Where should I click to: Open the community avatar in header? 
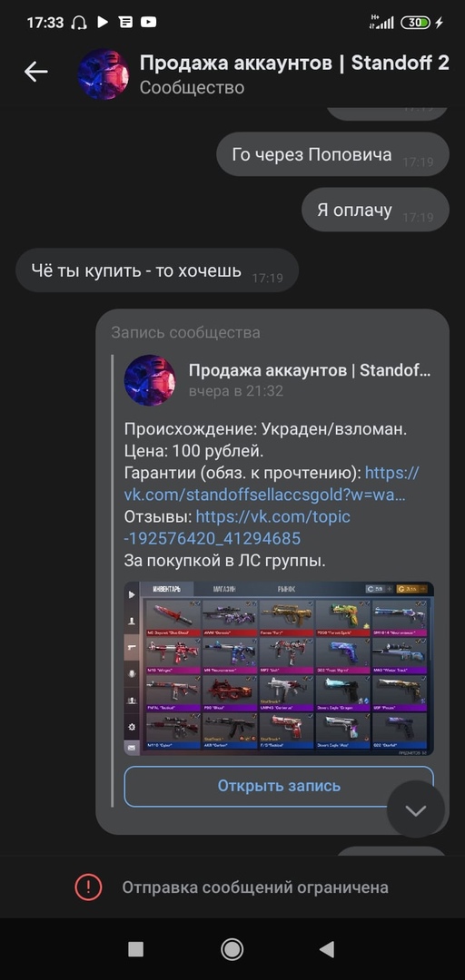pos(104,73)
